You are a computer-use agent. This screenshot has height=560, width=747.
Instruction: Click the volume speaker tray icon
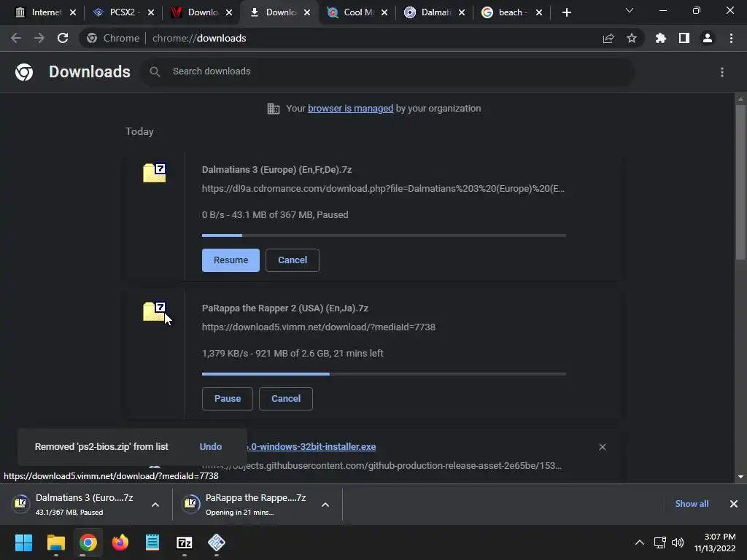(678, 542)
